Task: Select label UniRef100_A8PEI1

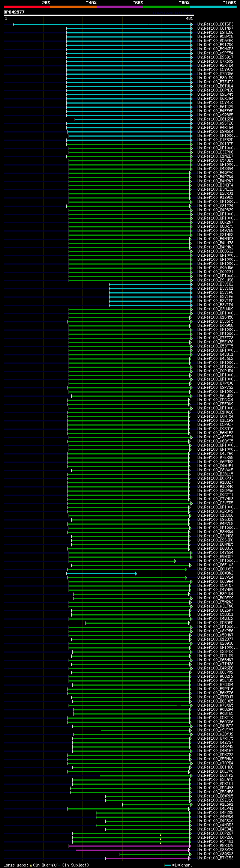Action: point(215,437)
